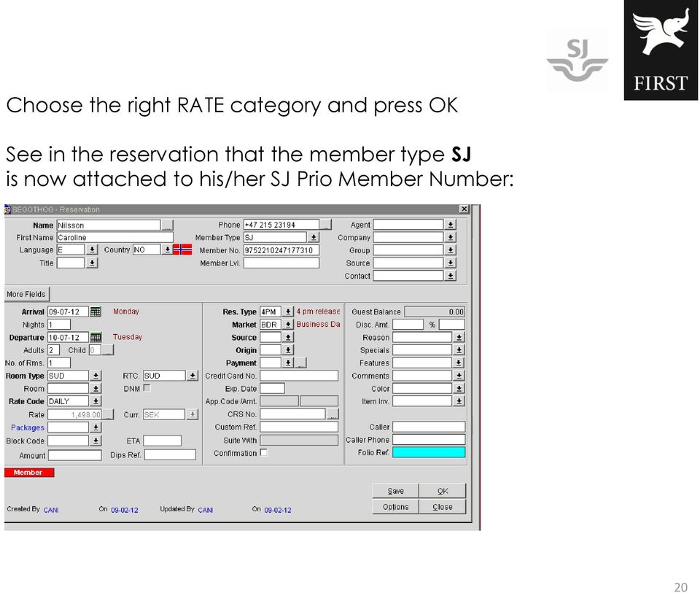The height and width of the screenshot is (593, 700).
Task: Expand the Room Type dropdown
Action: (96, 376)
